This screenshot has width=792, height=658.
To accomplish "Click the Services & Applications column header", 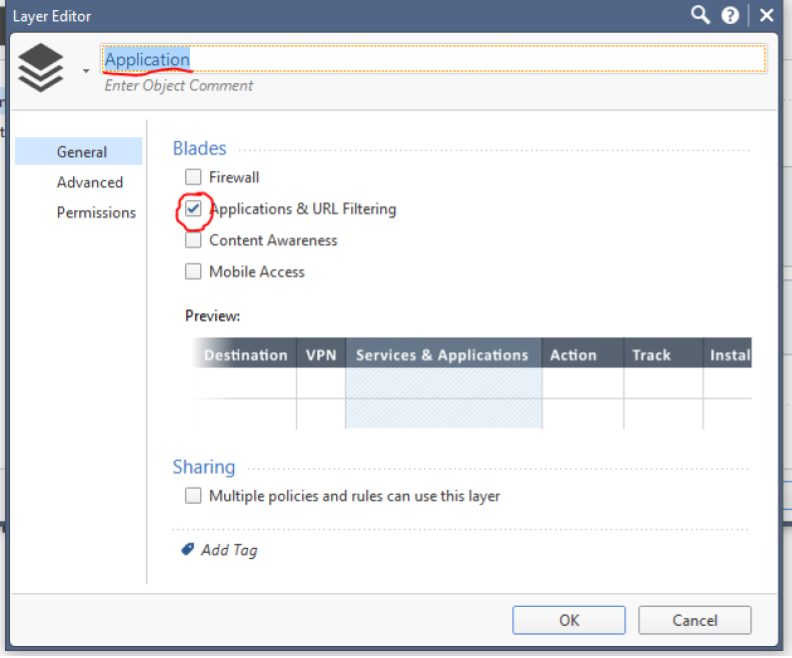I will click(443, 353).
